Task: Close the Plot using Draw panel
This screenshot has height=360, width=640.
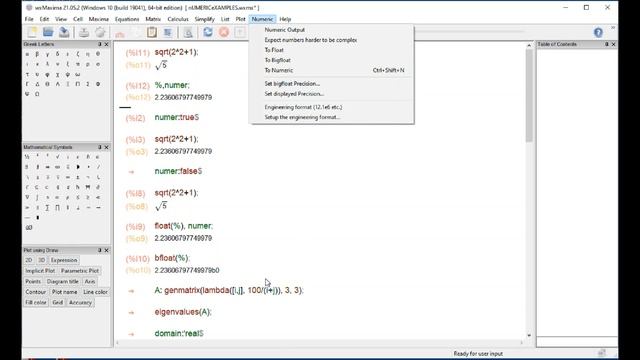Action: [107, 250]
